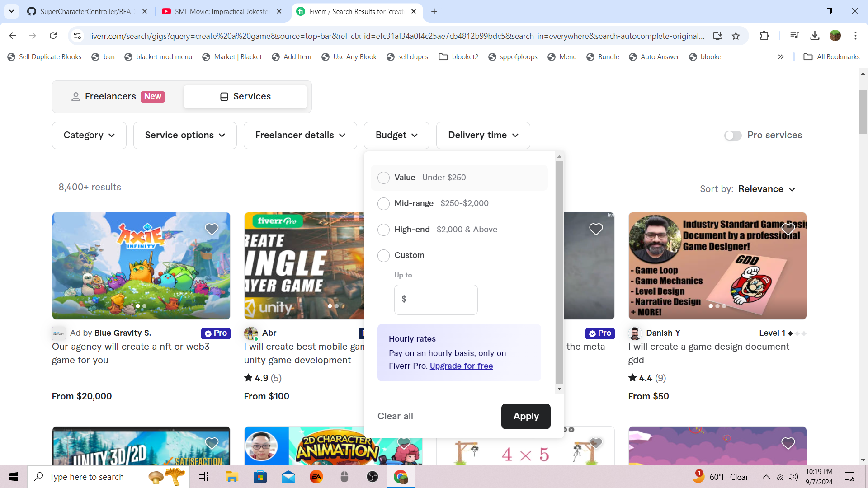
Task: Open File Explorer from taskbar
Action: tap(232, 477)
